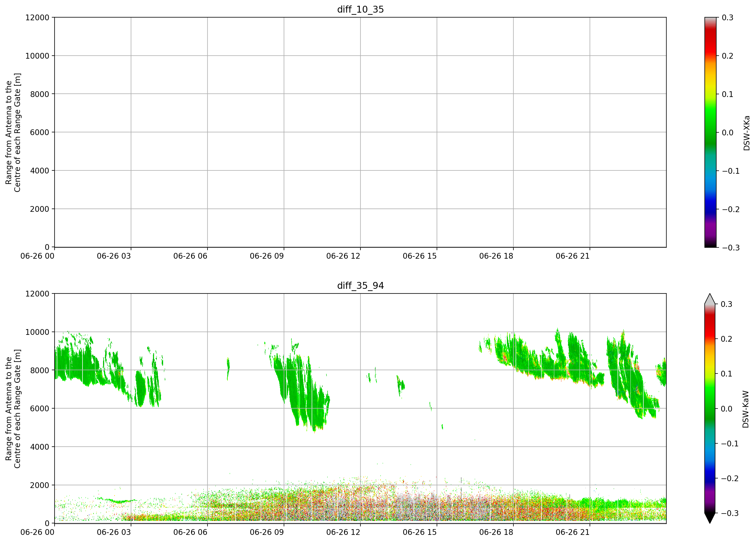The height and width of the screenshot is (542, 756).
Task: Click the 06-26 15 x-tick under diff_35_94
Action: 420,532
